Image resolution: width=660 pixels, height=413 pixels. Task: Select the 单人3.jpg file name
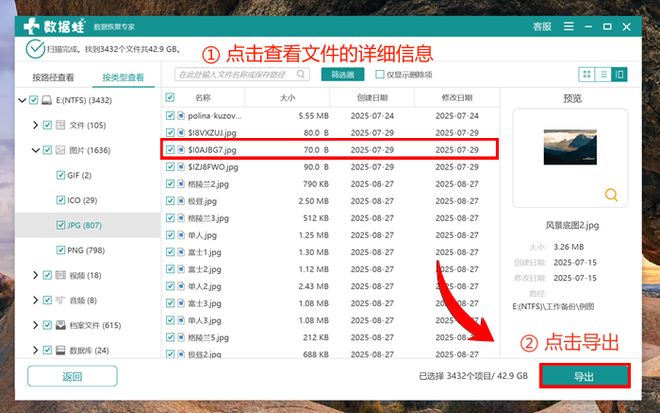pos(205,320)
